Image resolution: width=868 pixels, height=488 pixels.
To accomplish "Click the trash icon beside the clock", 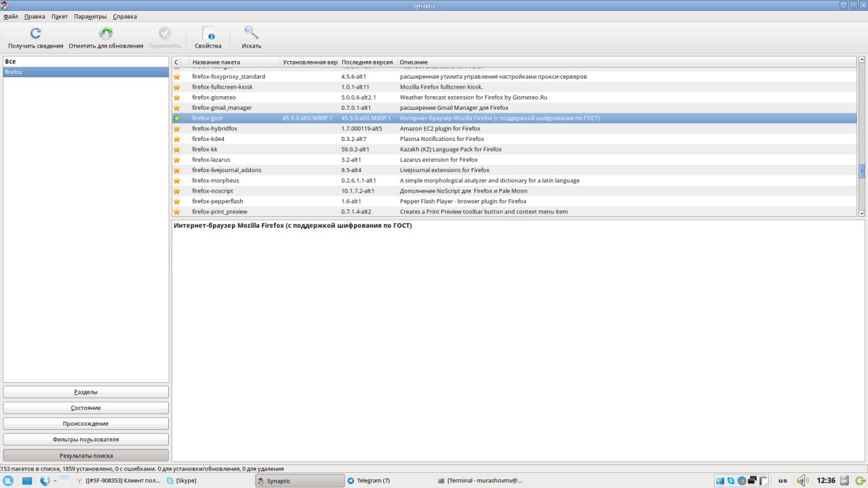I will 845,481.
